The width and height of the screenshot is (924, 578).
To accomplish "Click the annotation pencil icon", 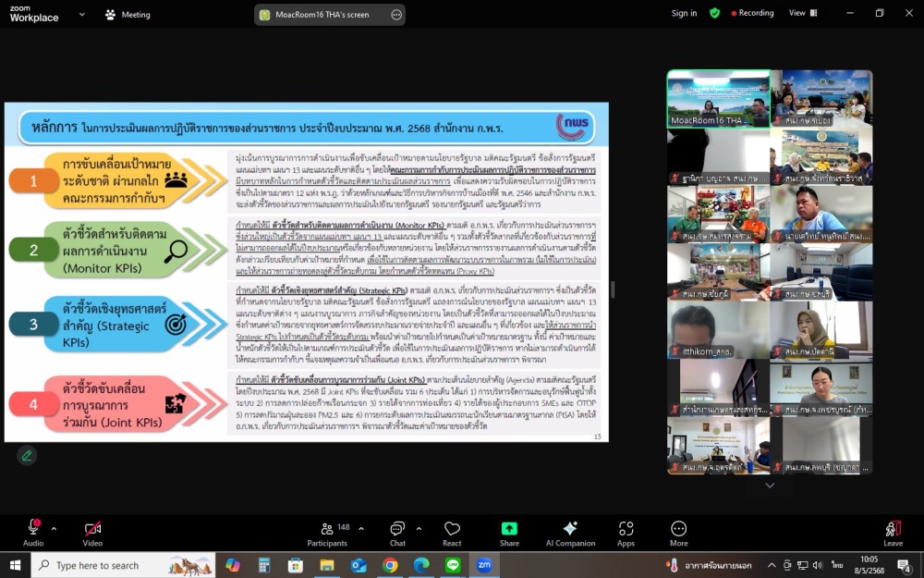I will click(x=27, y=455).
